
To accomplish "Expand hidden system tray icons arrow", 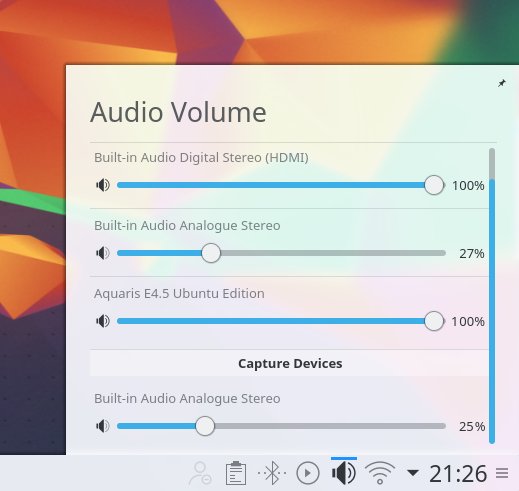I will 413,472.
